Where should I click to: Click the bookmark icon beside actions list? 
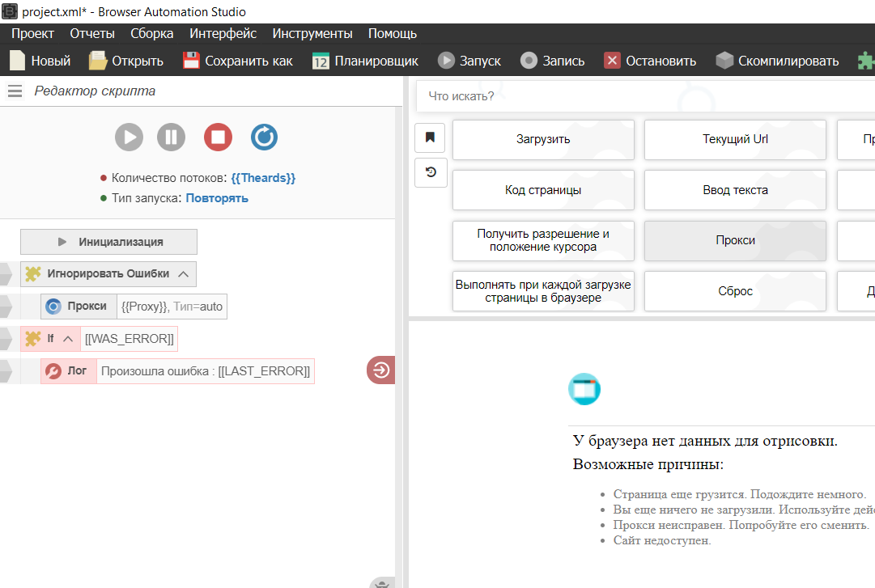point(430,137)
